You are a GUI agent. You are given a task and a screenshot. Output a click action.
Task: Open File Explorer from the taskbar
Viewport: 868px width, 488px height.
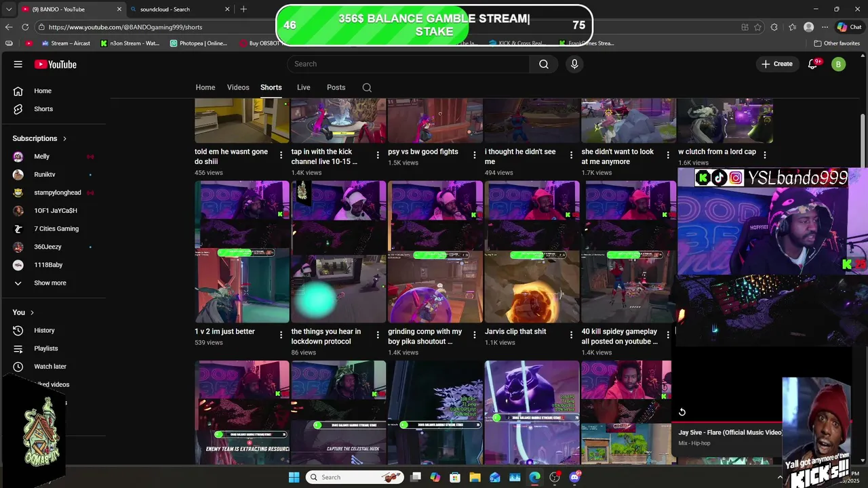click(x=475, y=477)
